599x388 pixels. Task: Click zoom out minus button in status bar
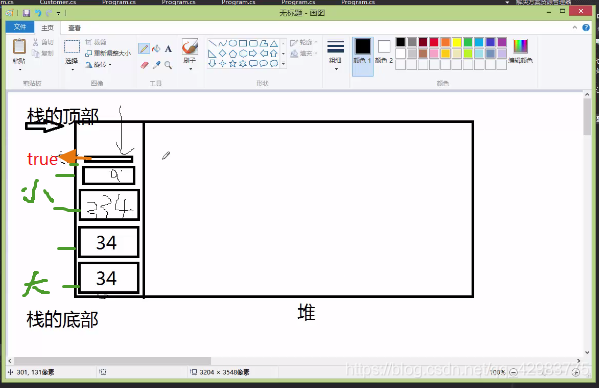(x=514, y=372)
